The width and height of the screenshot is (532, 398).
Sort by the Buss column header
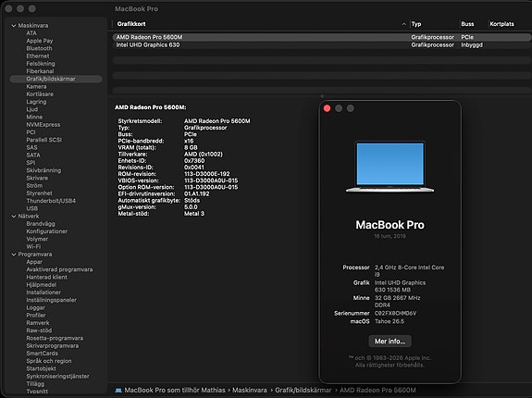pos(467,24)
